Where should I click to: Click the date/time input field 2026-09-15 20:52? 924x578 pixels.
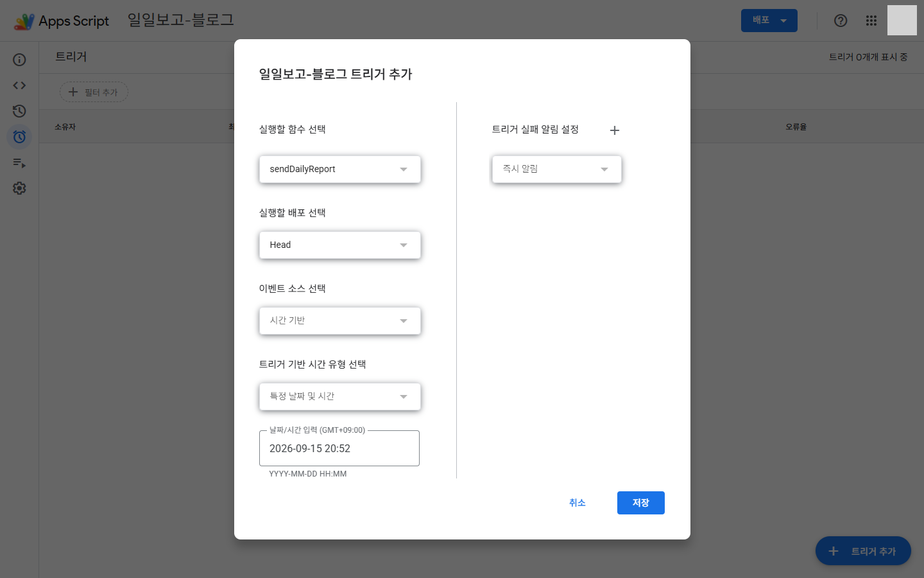(339, 448)
